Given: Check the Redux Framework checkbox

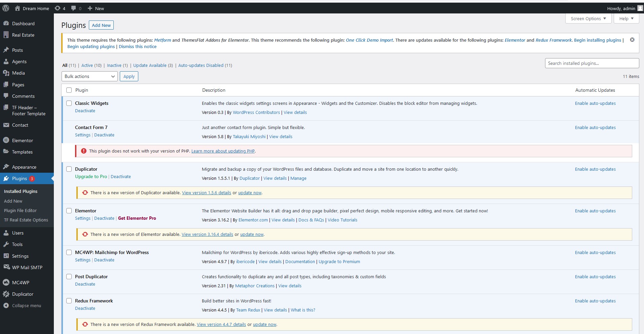Looking at the screenshot, I should [x=69, y=301].
